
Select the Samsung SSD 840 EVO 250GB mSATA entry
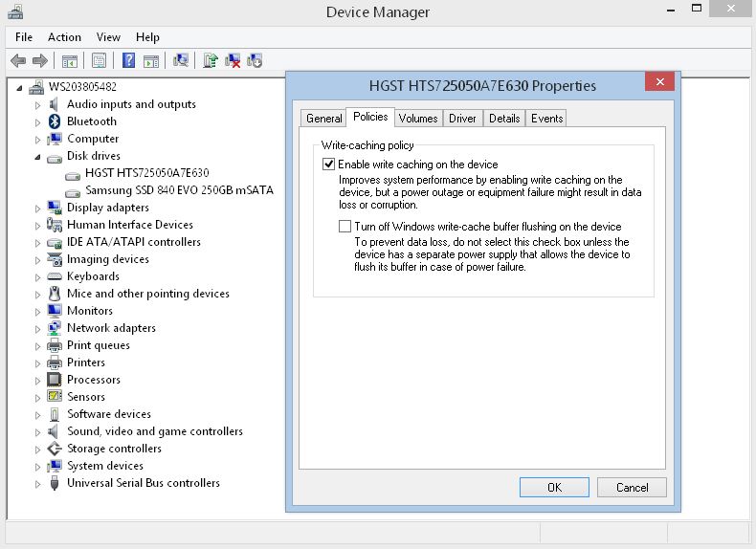pyautogui.click(x=179, y=190)
